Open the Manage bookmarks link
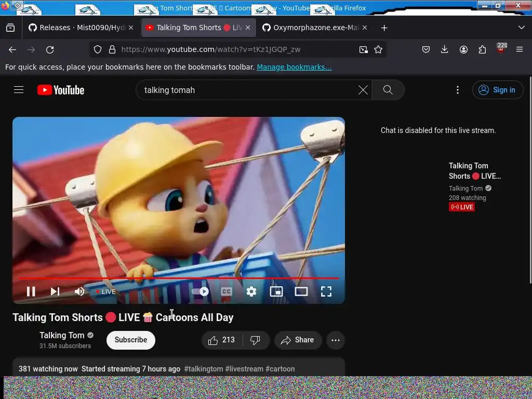The height and width of the screenshot is (399, 532). (x=294, y=67)
